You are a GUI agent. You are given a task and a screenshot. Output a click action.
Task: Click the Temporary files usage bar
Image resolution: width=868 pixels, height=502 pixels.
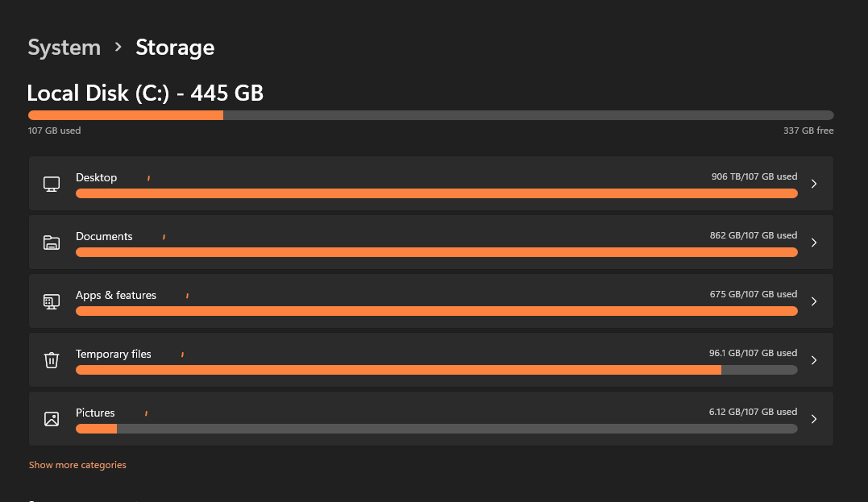[436, 370]
